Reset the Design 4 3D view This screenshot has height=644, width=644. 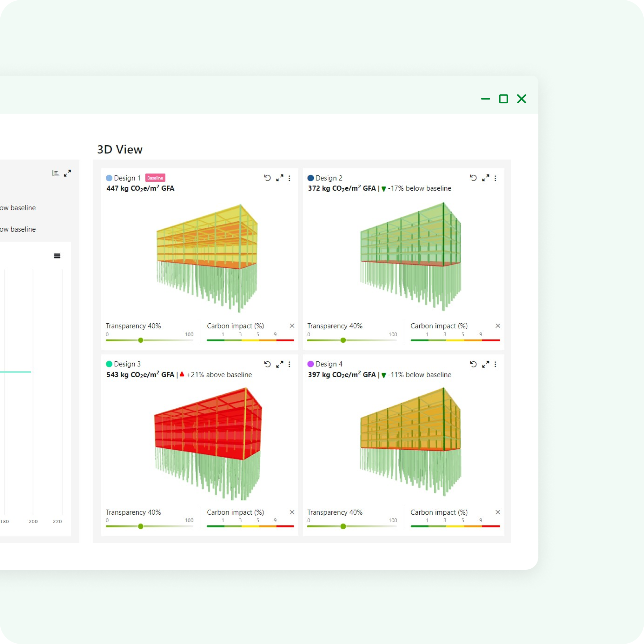point(473,364)
